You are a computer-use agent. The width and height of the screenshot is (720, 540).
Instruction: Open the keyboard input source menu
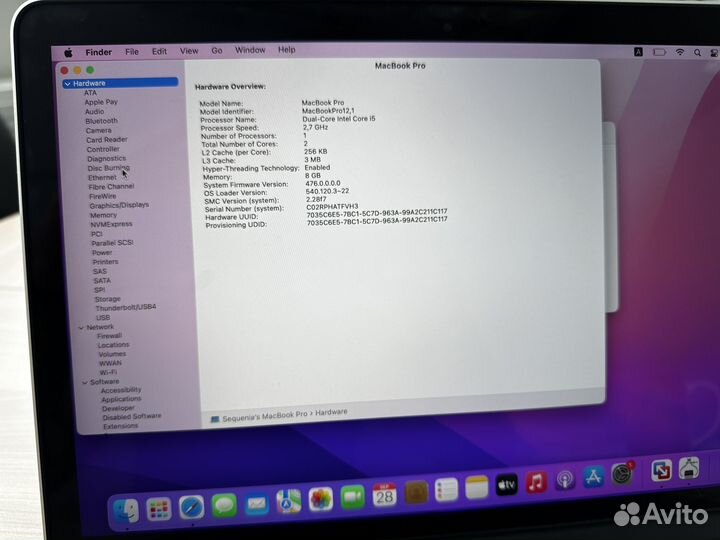[638, 52]
